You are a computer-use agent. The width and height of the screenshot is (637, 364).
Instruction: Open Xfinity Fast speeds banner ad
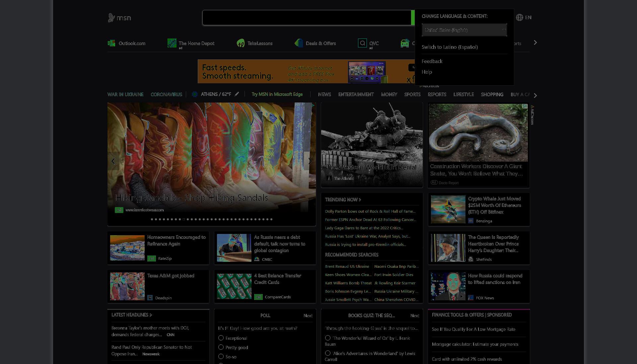pyautogui.click(x=306, y=71)
